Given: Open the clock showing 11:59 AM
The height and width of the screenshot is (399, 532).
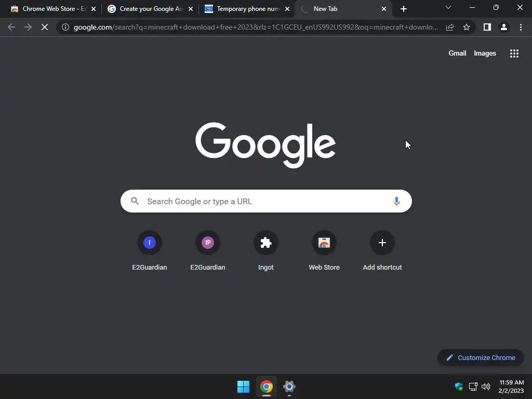Looking at the screenshot, I should click(x=511, y=387).
